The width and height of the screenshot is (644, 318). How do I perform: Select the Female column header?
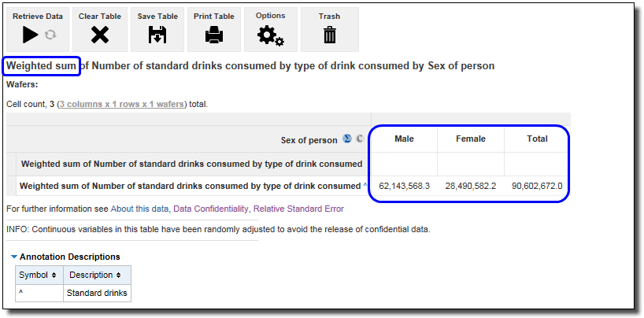(471, 139)
